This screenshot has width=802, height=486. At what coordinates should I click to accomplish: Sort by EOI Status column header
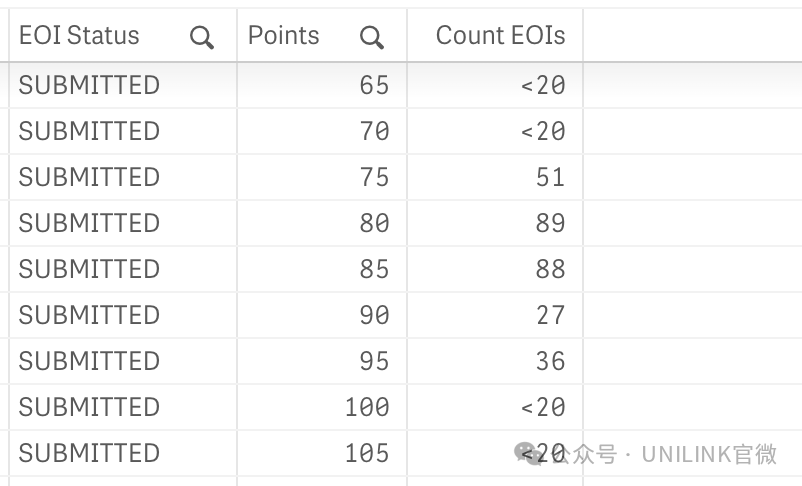79,36
